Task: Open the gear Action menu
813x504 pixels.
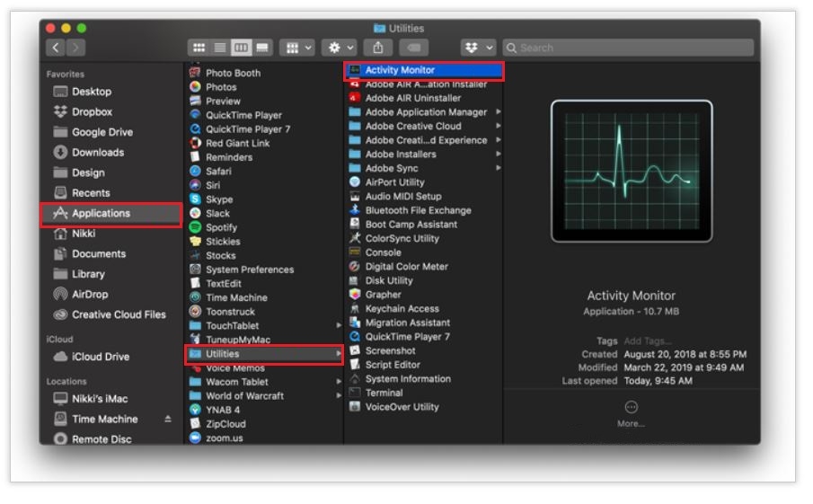Action: pos(340,48)
